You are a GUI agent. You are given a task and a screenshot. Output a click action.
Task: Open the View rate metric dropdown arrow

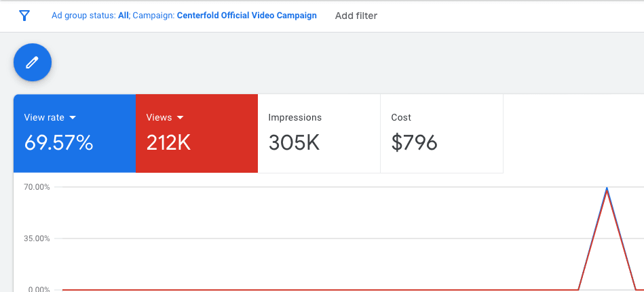click(x=73, y=118)
